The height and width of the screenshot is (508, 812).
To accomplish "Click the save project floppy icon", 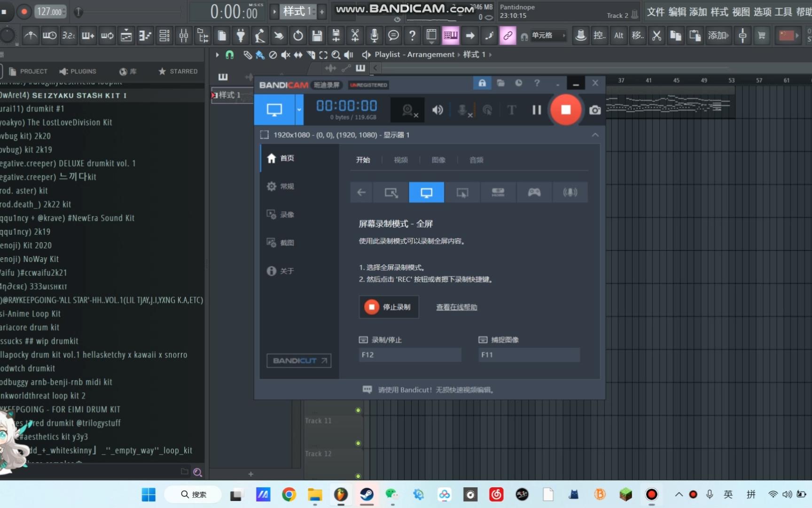I will 317,35.
